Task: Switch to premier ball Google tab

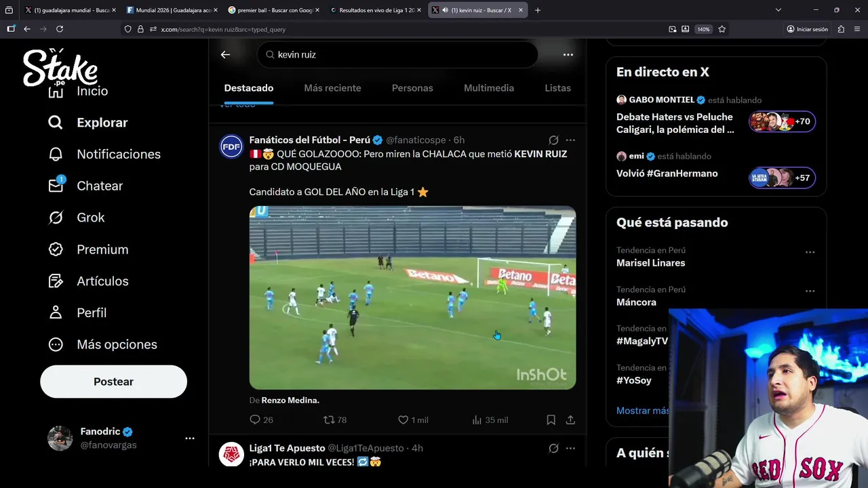Action: (273, 10)
